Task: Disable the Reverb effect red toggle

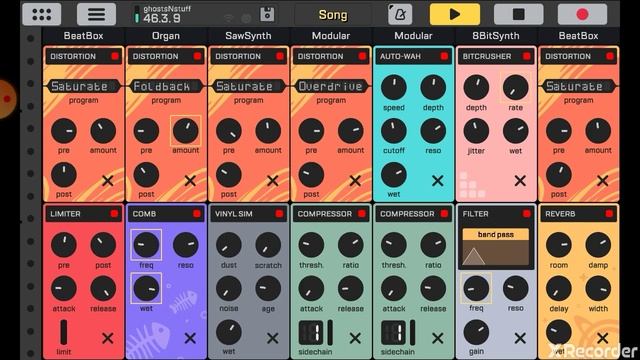Action: (x=609, y=213)
